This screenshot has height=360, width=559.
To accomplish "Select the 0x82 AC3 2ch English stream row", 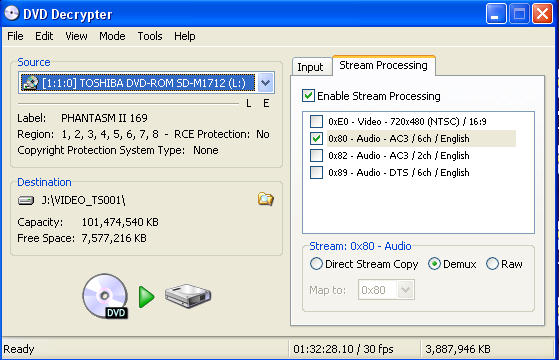I will tap(399, 155).
